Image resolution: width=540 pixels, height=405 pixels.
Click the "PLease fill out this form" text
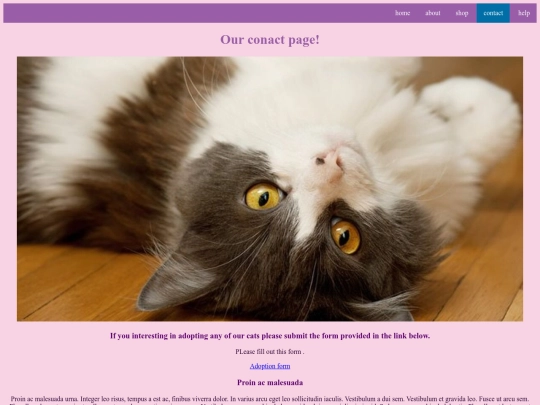click(270, 352)
